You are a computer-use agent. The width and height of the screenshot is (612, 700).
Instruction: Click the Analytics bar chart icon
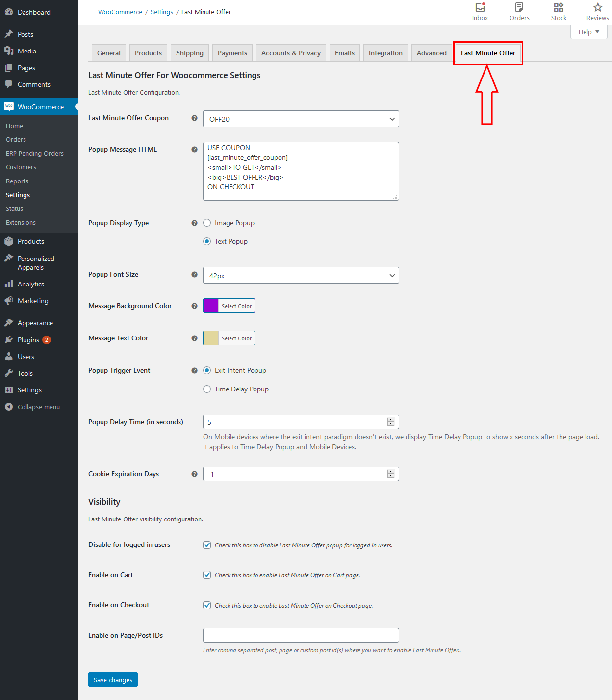pyautogui.click(x=9, y=284)
